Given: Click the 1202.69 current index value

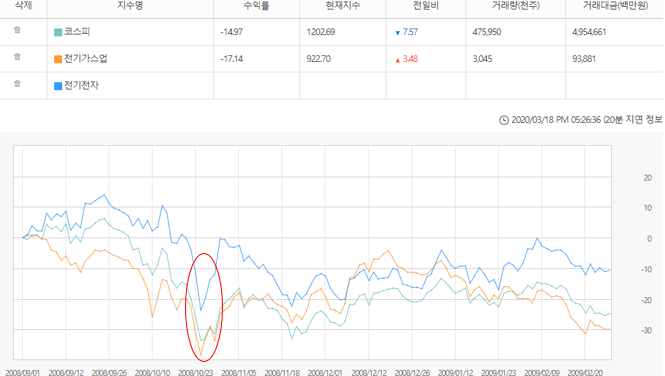Looking at the screenshot, I should point(321,32).
